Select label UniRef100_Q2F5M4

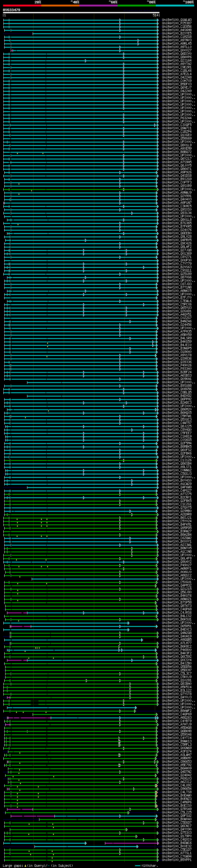[x=177, y=443]
